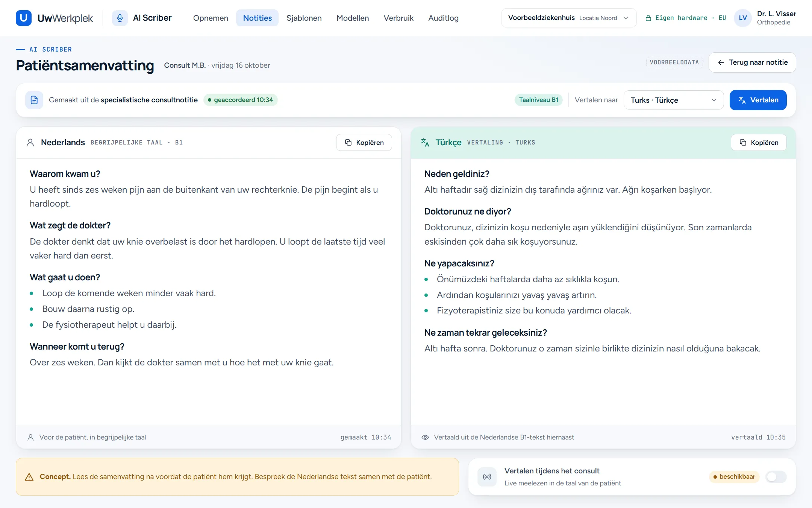Viewport: 812px width, 508px height.
Task: Click the lock icon beside Eigen hardware
Action: (x=648, y=18)
